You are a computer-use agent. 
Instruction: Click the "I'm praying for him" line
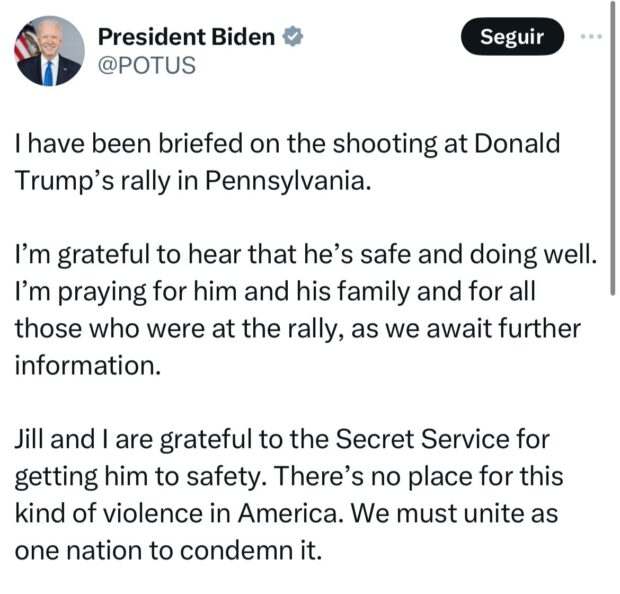coord(150,293)
